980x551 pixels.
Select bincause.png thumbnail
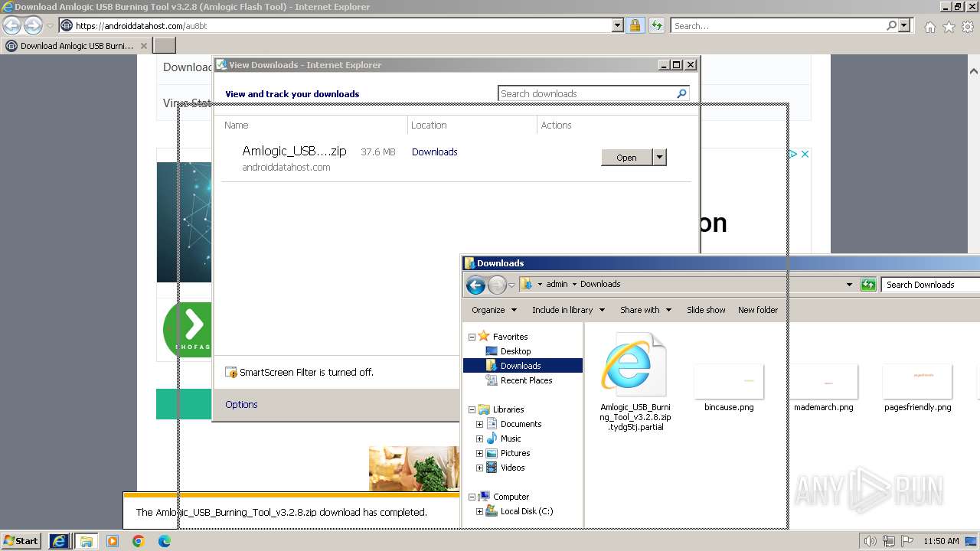point(729,382)
